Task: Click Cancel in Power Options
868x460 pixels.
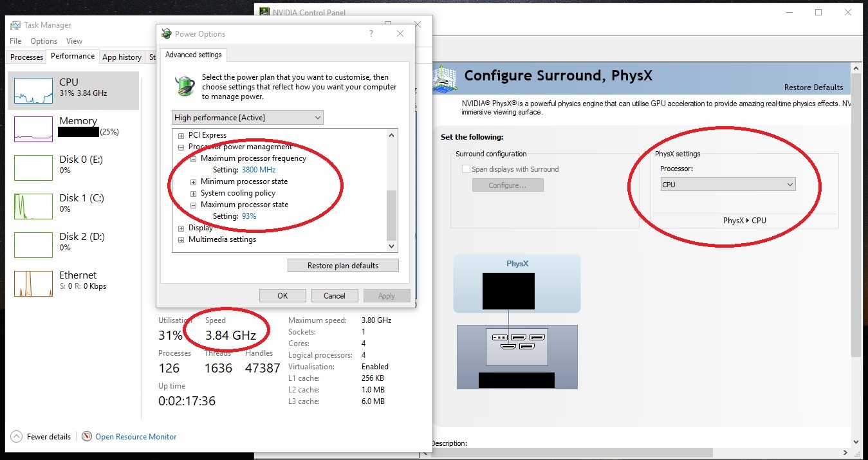Action: tap(335, 296)
